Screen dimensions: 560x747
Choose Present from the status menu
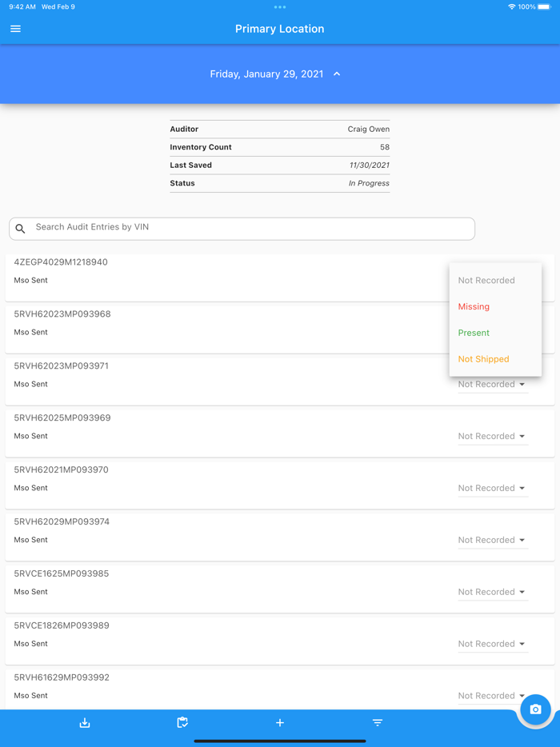pos(474,332)
